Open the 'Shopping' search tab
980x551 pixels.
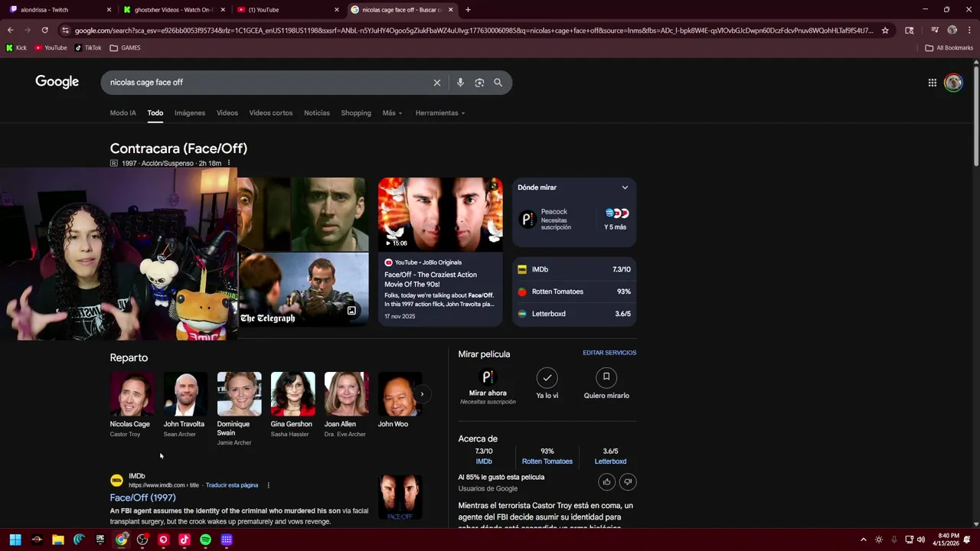356,112
